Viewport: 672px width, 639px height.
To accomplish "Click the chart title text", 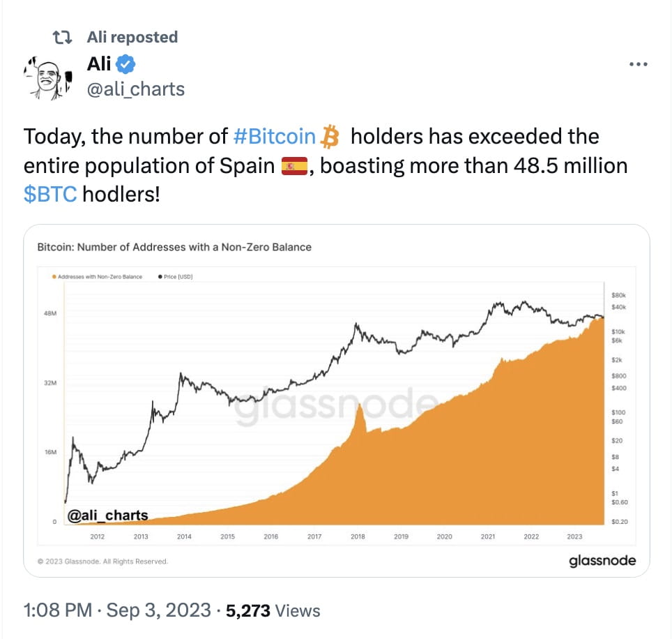I will coord(174,247).
